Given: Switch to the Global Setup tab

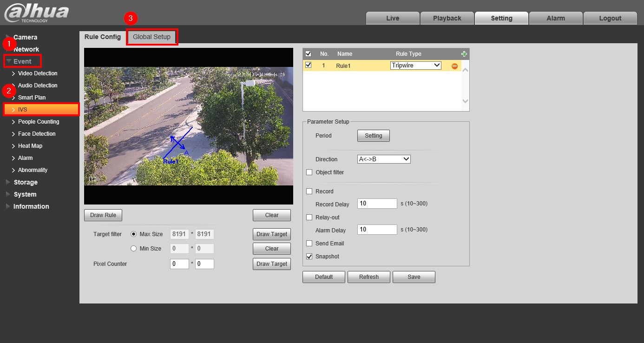Looking at the screenshot, I should point(152,37).
